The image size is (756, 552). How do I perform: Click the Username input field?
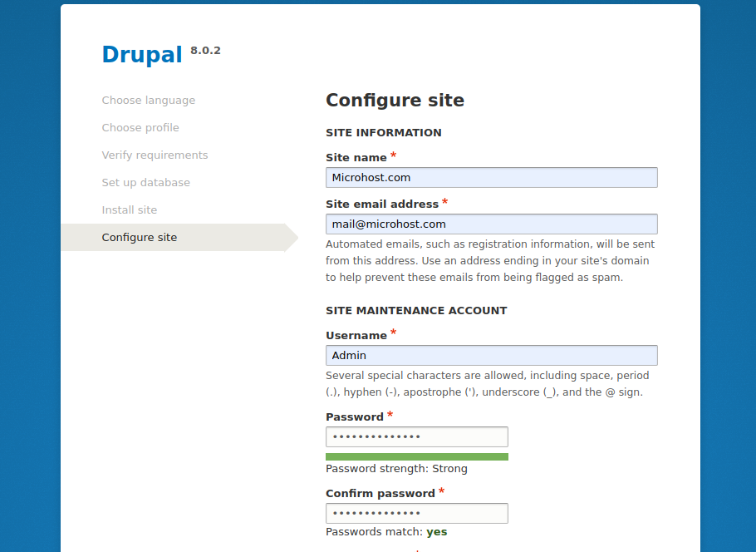click(x=491, y=355)
